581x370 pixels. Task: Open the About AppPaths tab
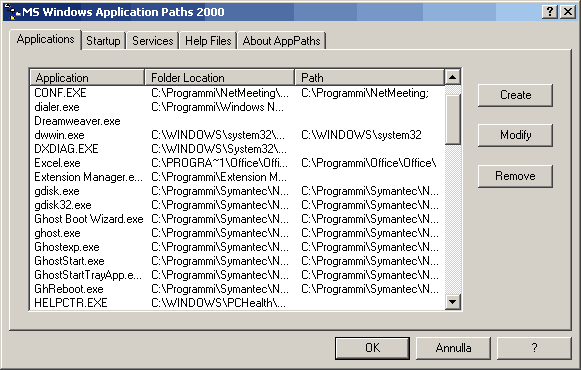(x=282, y=41)
